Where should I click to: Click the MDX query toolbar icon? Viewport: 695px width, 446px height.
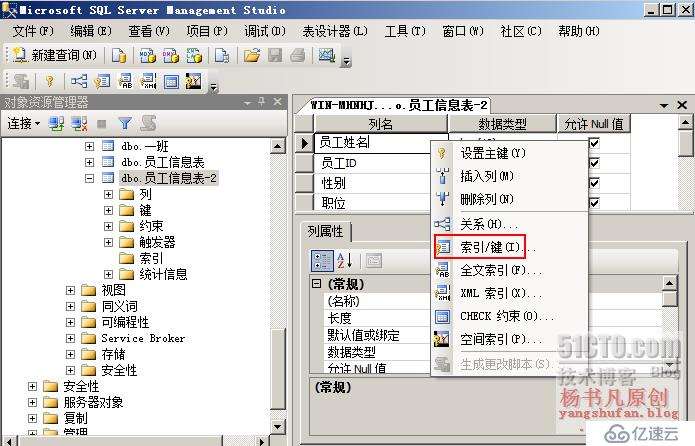coord(148,55)
